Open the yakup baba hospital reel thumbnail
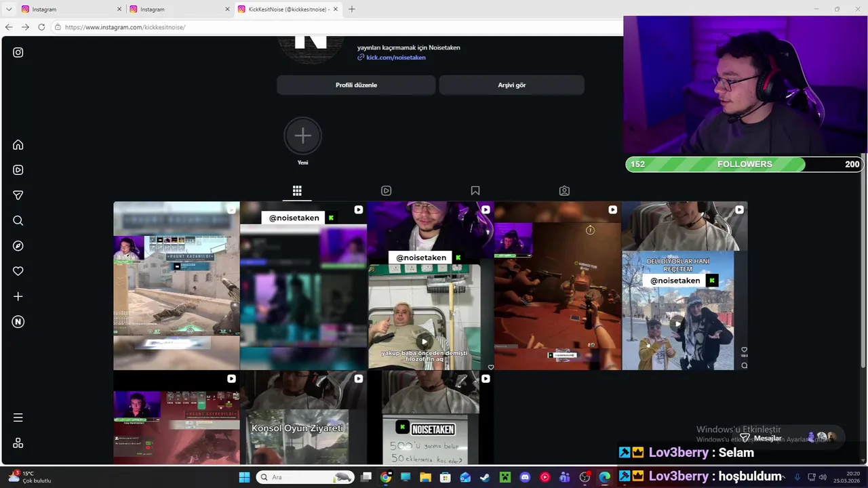This screenshot has width=868, height=488. pos(430,285)
